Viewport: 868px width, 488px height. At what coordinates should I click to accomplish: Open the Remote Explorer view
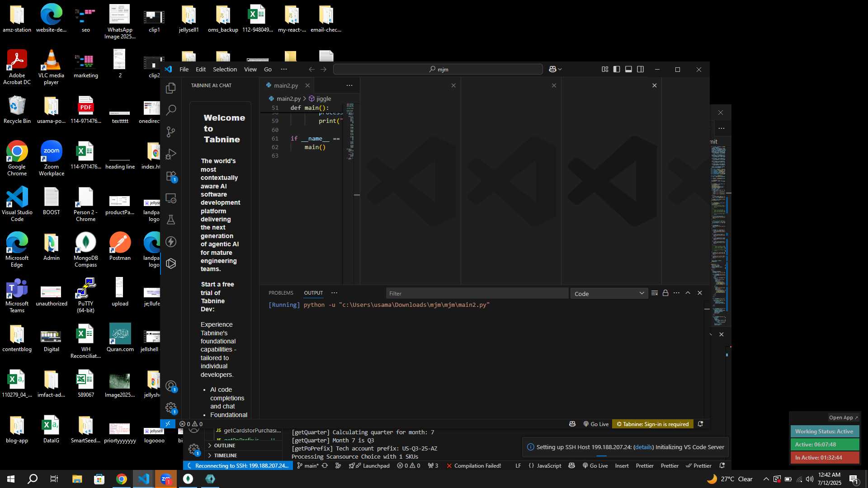tap(171, 198)
